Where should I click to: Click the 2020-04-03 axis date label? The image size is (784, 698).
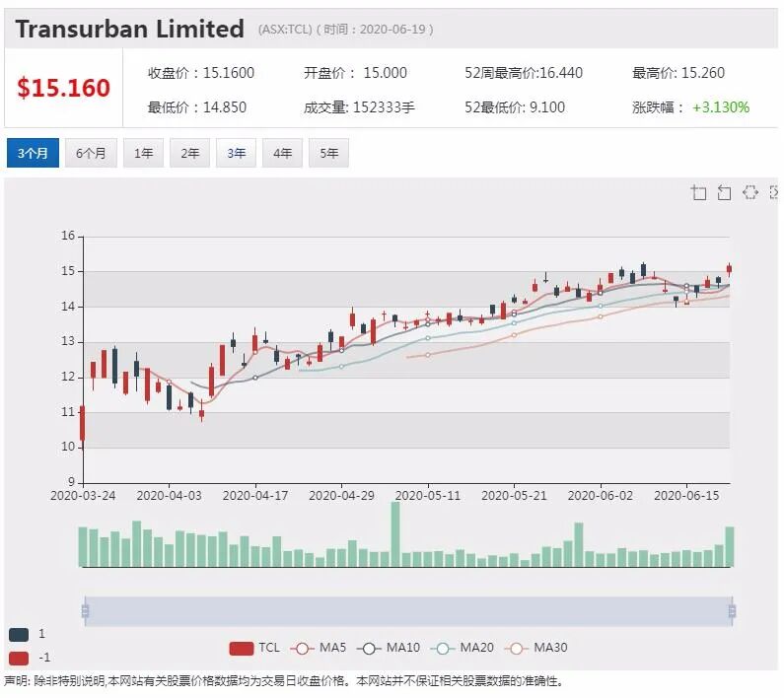(169, 496)
